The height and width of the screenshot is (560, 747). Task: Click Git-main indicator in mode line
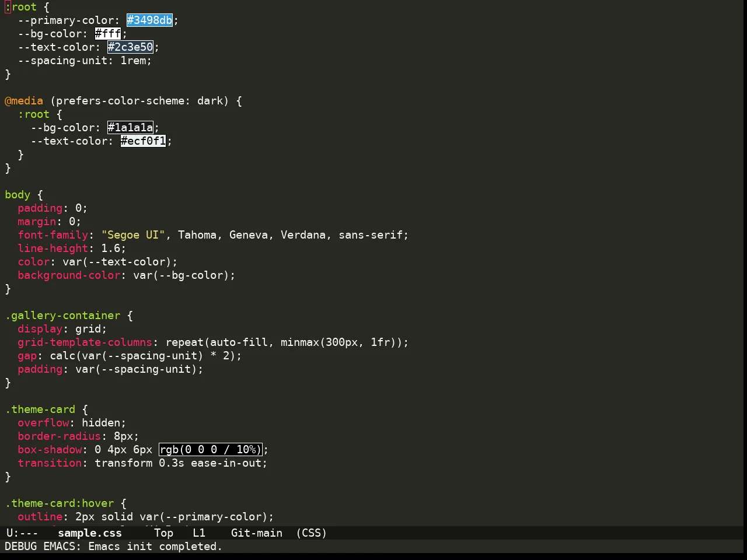pyautogui.click(x=257, y=533)
